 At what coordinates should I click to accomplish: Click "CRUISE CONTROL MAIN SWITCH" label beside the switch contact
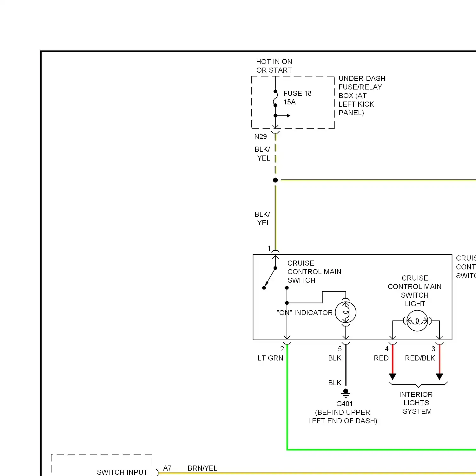pos(314,272)
